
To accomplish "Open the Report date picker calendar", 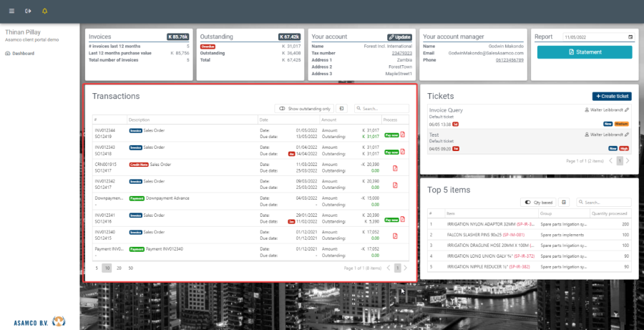I will pyautogui.click(x=630, y=37).
